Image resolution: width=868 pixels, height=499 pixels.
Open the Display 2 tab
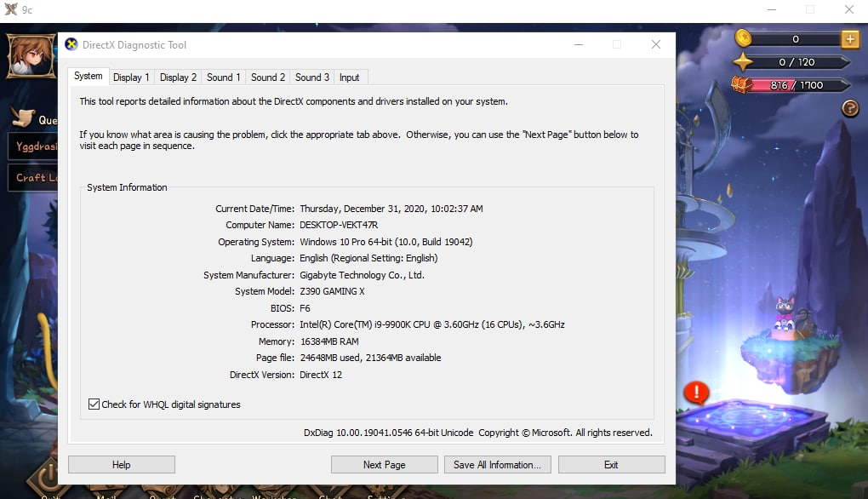click(x=178, y=77)
